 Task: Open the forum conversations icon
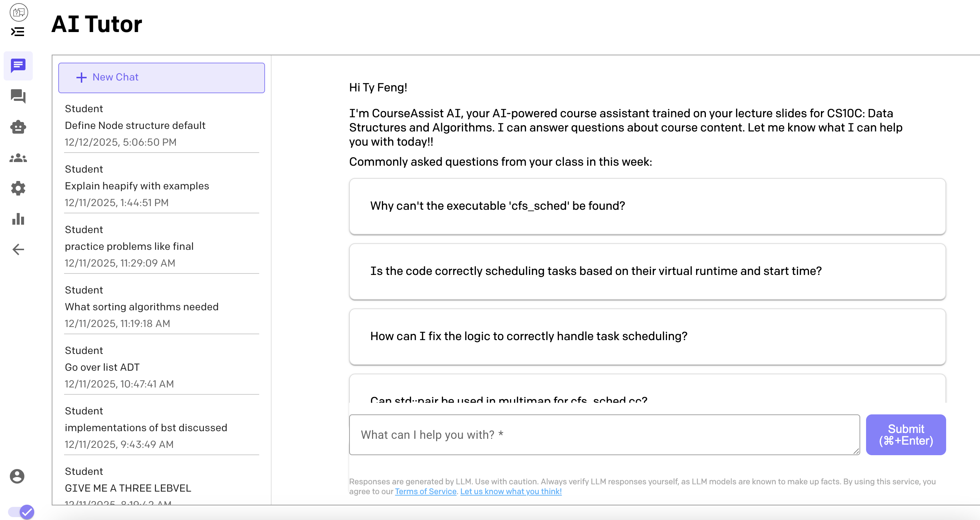18,96
